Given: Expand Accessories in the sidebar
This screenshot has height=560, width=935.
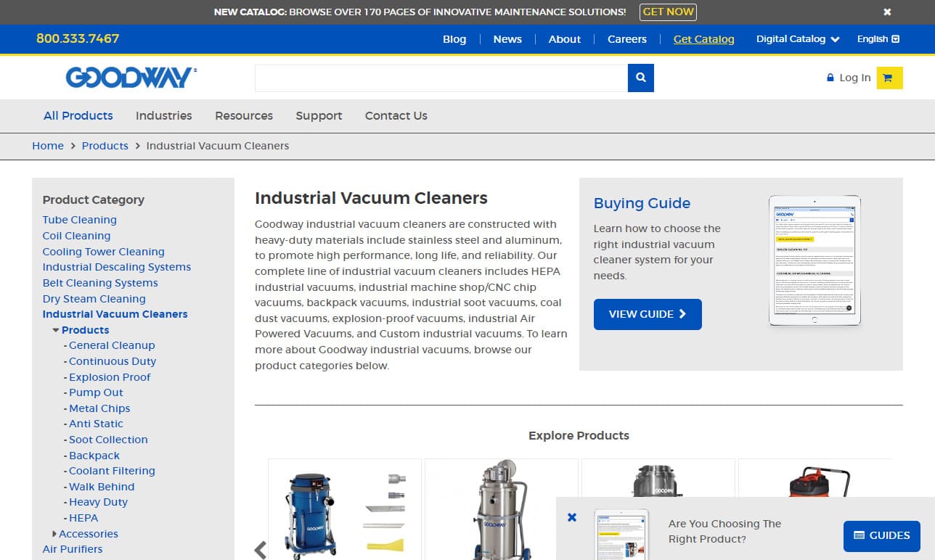Looking at the screenshot, I should [x=54, y=533].
